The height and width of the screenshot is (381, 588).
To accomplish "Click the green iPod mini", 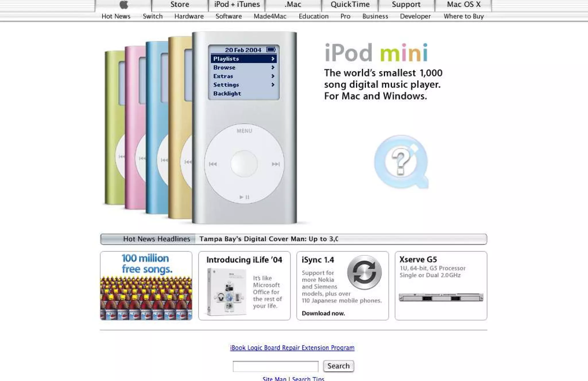I will [115, 128].
